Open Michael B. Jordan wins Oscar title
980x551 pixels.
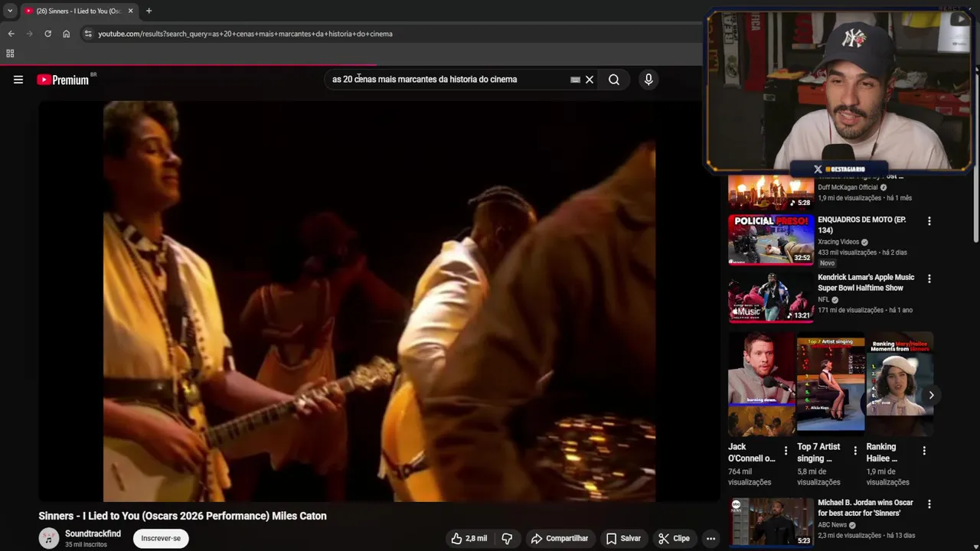tap(865, 508)
